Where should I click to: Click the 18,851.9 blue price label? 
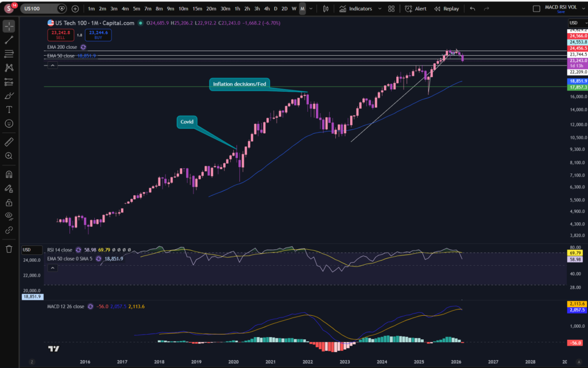(578, 81)
